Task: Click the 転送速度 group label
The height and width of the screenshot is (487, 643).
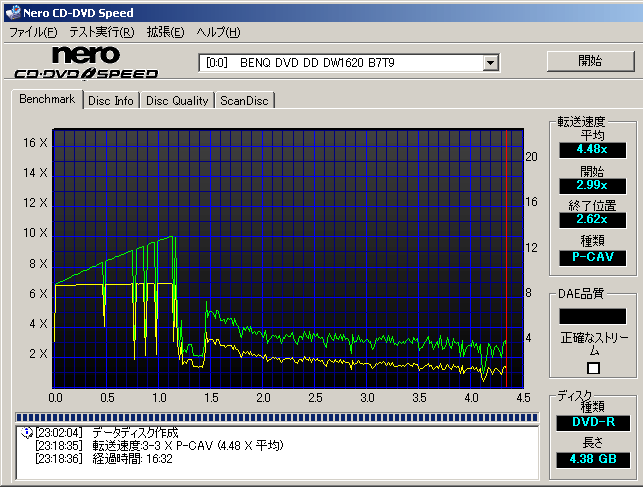Action: tap(581, 121)
